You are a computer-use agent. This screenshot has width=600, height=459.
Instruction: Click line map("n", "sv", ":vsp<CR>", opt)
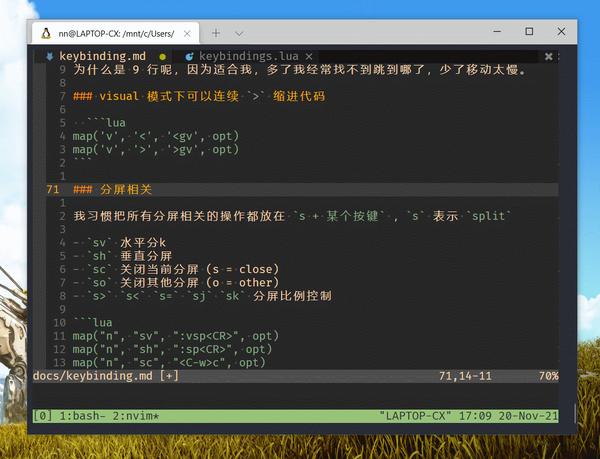(176, 336)
